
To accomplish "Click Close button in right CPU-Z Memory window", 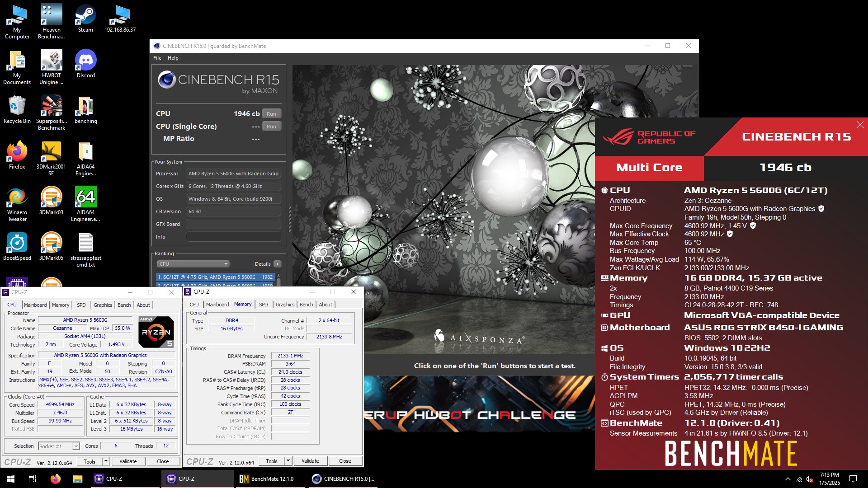I will [345, 461].
